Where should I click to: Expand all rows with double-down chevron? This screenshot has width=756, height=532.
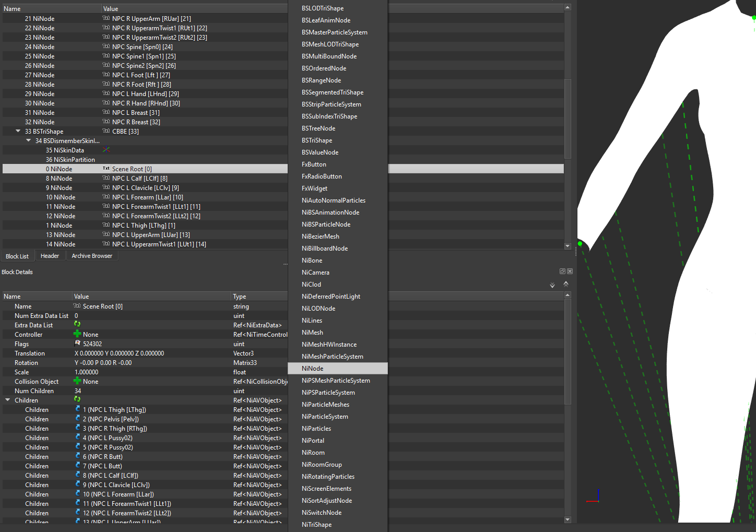[x=552, y=285]
